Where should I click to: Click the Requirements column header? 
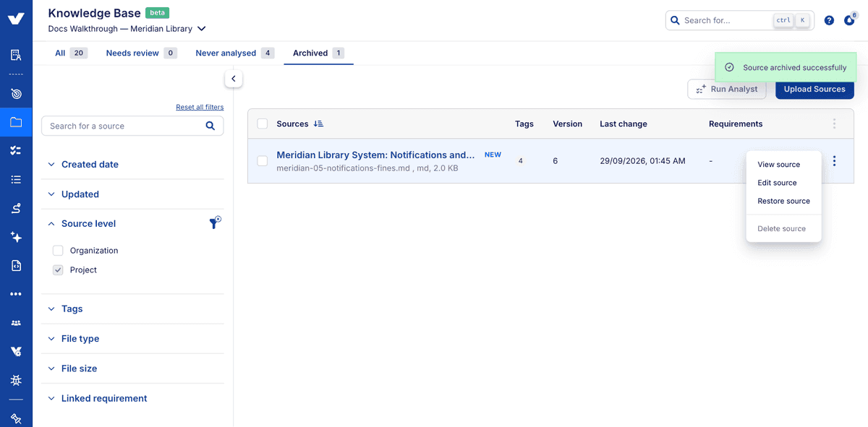pyautogui.click(x=736, y=124)
